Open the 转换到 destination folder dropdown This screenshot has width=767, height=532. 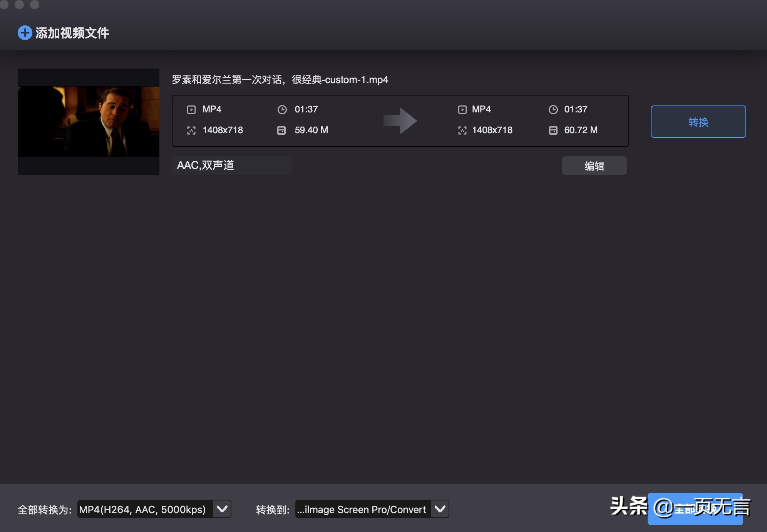click(440, 509)
